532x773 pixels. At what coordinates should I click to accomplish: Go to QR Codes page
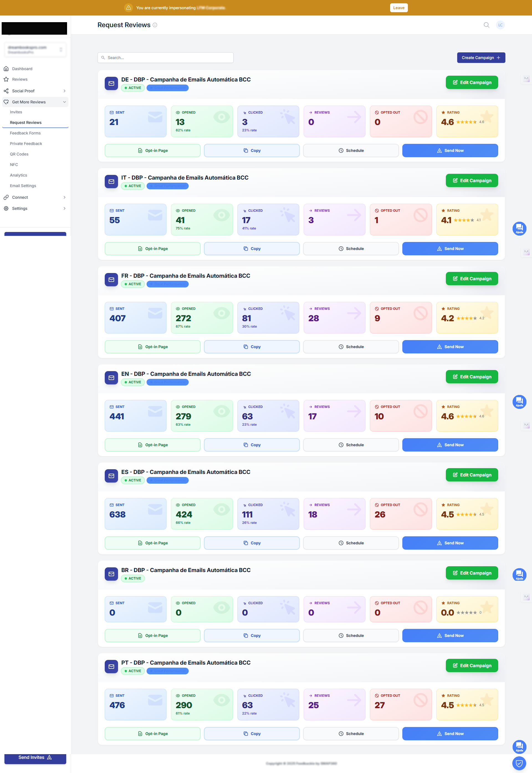click(x=19, y=154)
